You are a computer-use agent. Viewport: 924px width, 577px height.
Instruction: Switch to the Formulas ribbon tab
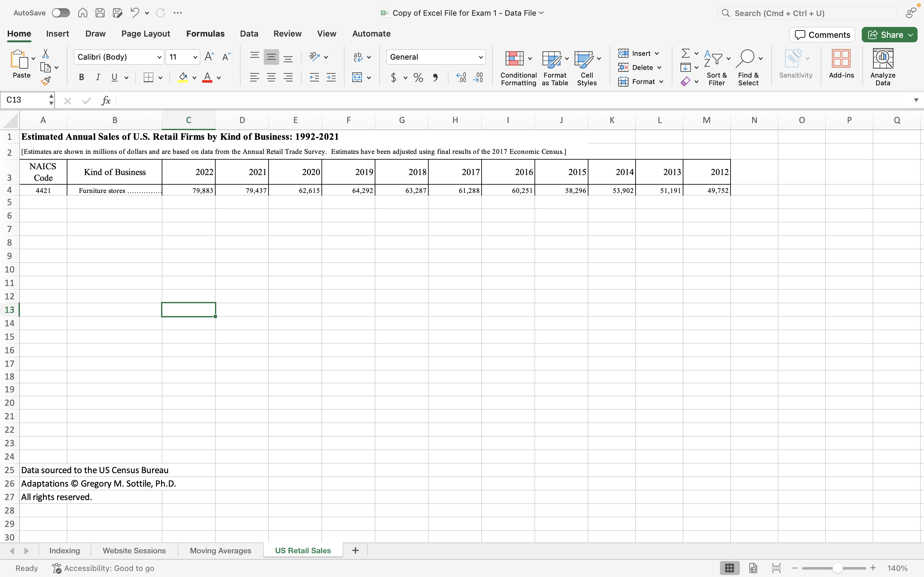[205, 34]
